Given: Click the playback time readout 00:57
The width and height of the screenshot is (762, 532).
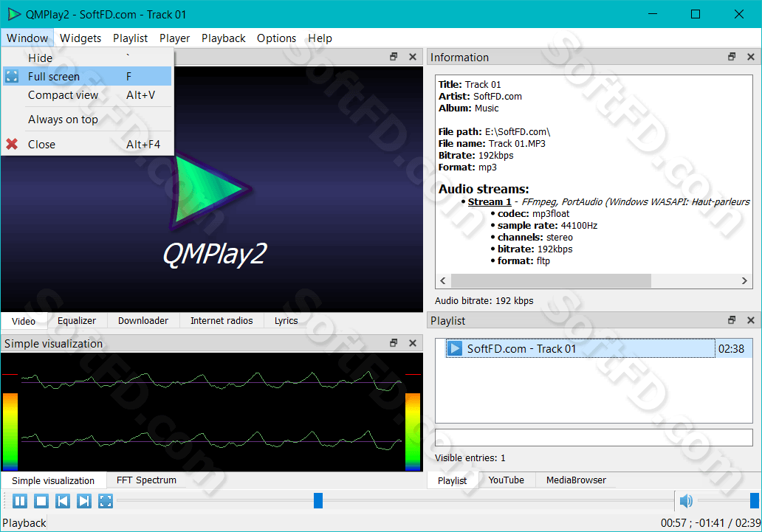Looking at the screenshot, I should (x=673, y=522).
